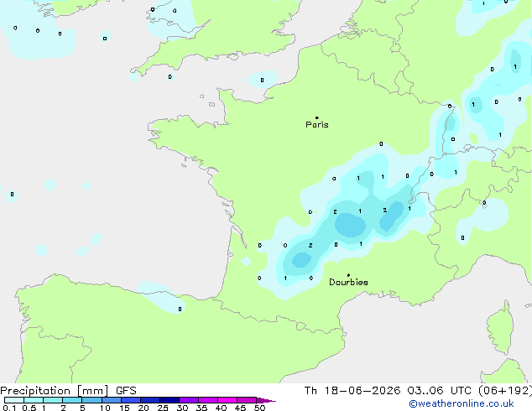Click the 'Th' weekday abbreviation in the header
Viewport: 532px width, 411px height.
coord(310,391)
